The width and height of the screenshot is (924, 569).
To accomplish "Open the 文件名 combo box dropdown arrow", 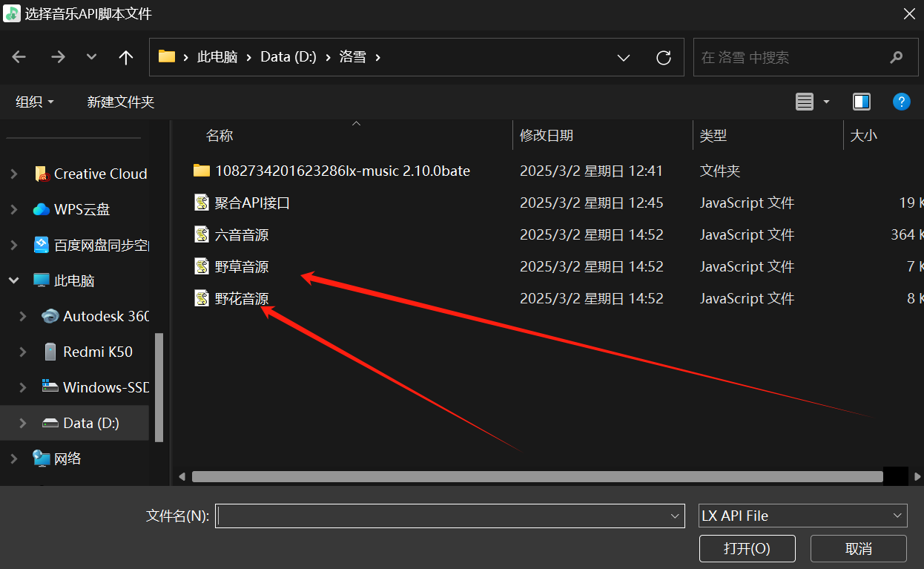I will coord(675,516).
